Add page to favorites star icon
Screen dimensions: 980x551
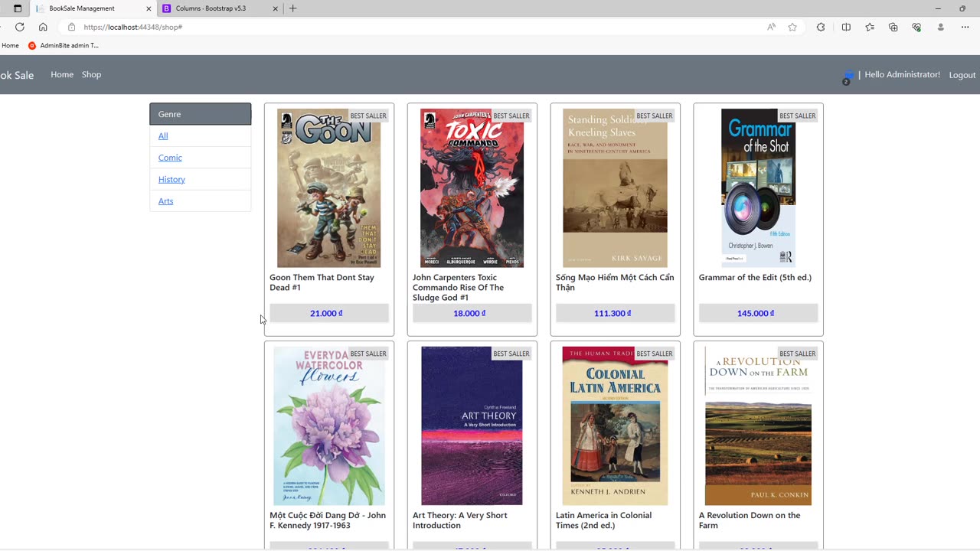pos(792,27)
